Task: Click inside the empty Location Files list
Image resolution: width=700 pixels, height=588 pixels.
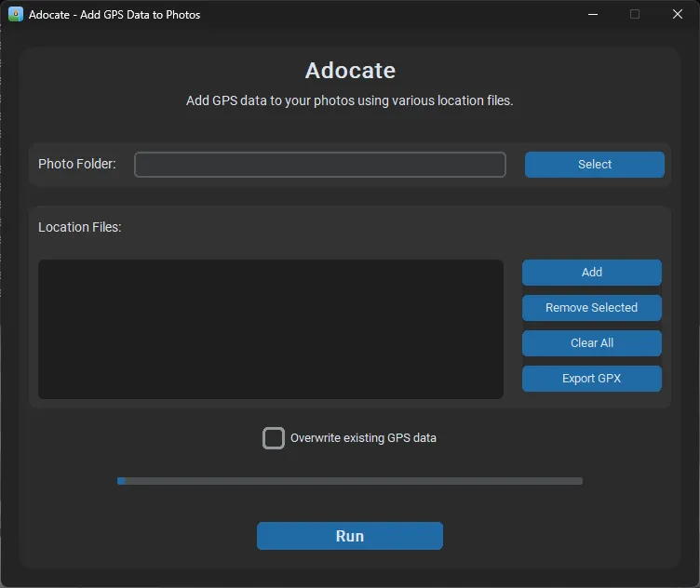Action: coord(270,329)
